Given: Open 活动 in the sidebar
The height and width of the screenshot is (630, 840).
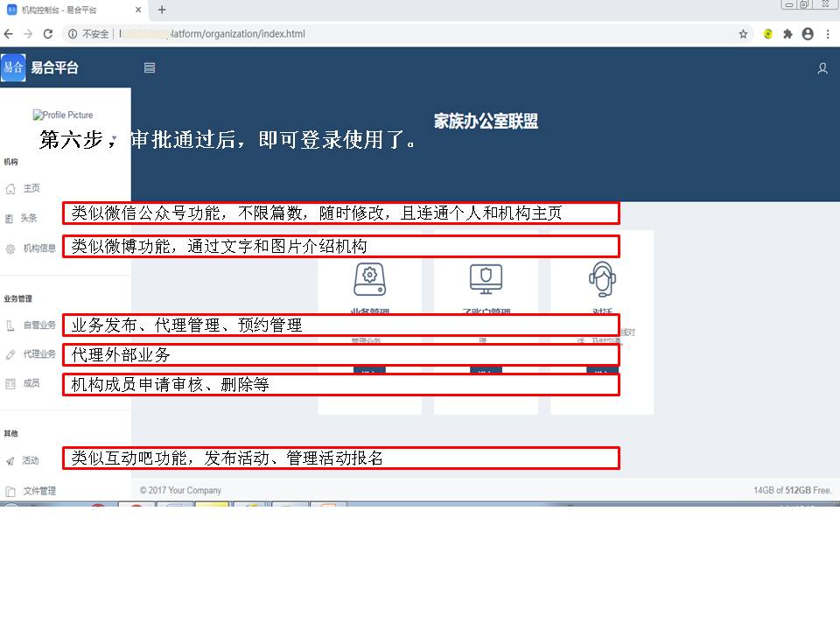Looking at the screenshot, I should pos(31,460).
